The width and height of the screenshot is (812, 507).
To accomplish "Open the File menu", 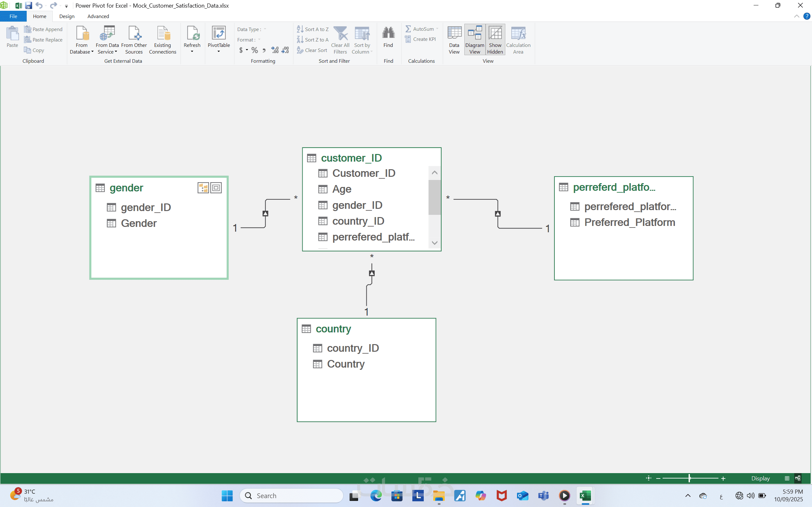I will point(13,16).
